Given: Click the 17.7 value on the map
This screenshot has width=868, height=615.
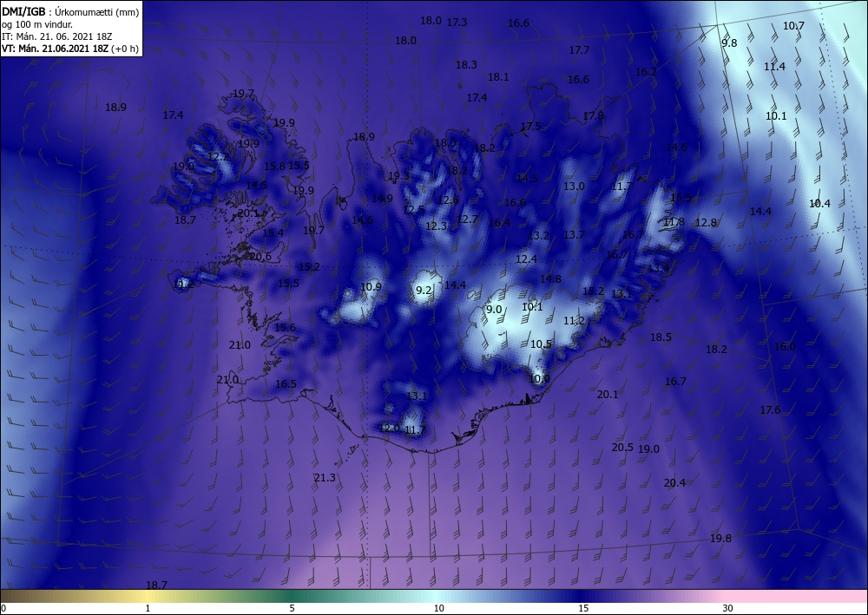Looking at the screenshot, I should click(579, 49).
